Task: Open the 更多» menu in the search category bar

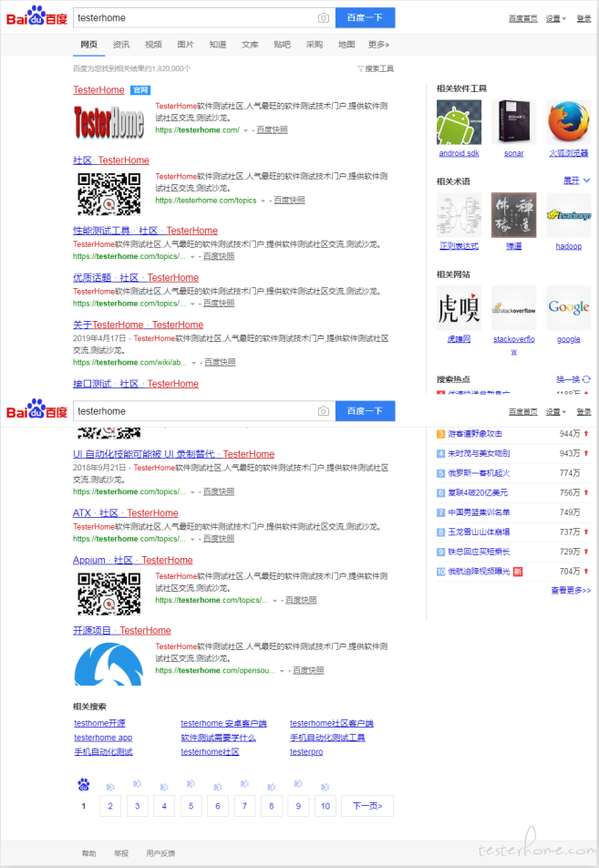Action: [x=378, y=45]
